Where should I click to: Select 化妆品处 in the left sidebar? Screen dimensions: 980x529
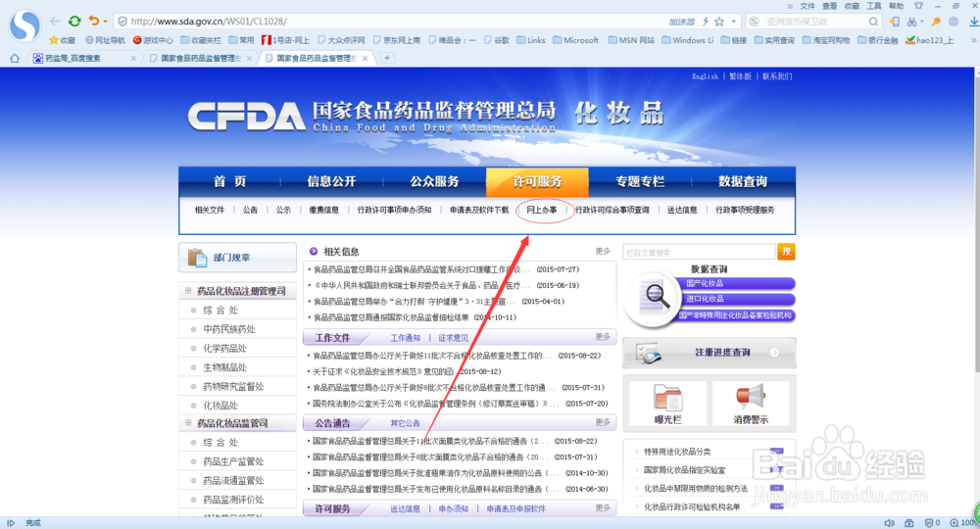click(x=220, y=406)
